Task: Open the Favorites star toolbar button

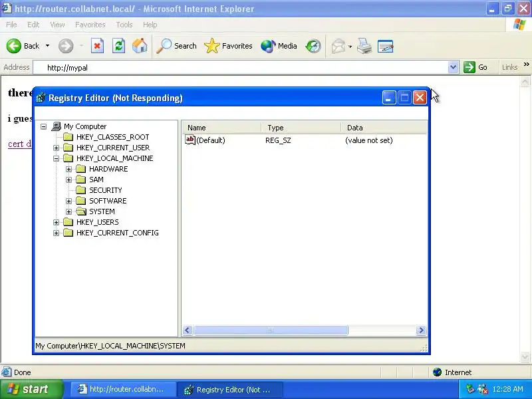Action: coord(228,46)
